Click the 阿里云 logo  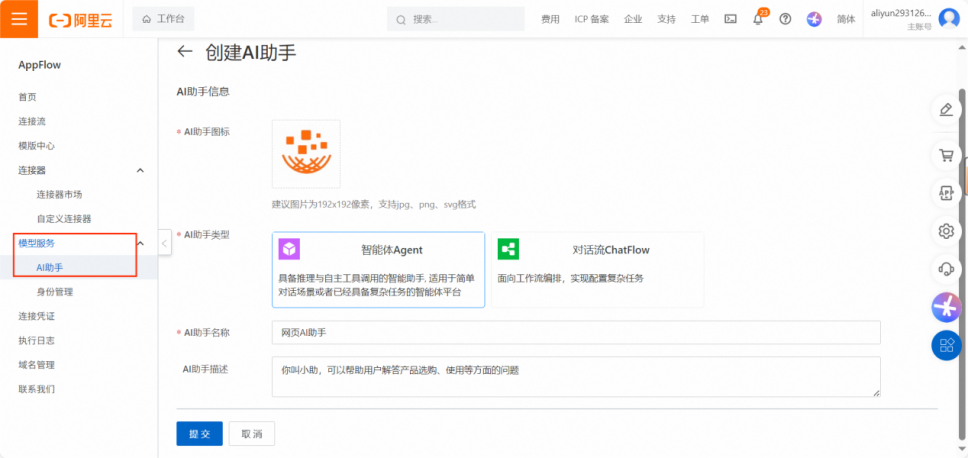(x=81, y=20)
